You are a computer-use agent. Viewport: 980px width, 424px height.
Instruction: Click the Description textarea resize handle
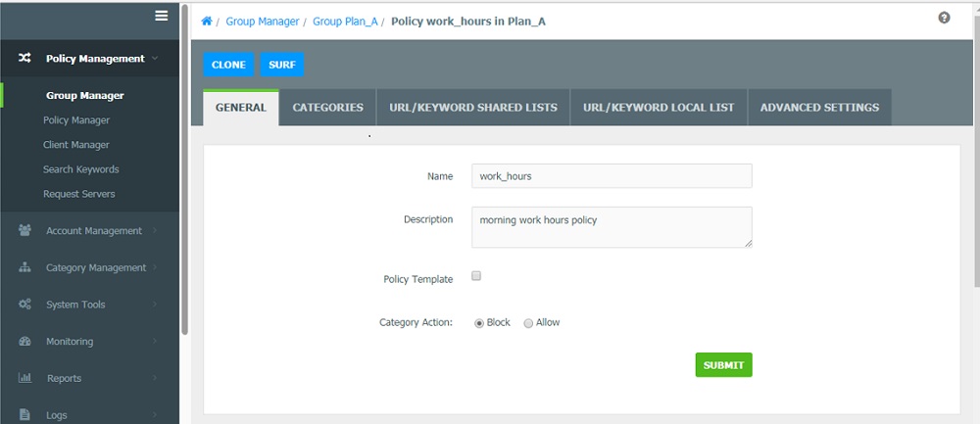pyautogui.click(x=747, y=243)
